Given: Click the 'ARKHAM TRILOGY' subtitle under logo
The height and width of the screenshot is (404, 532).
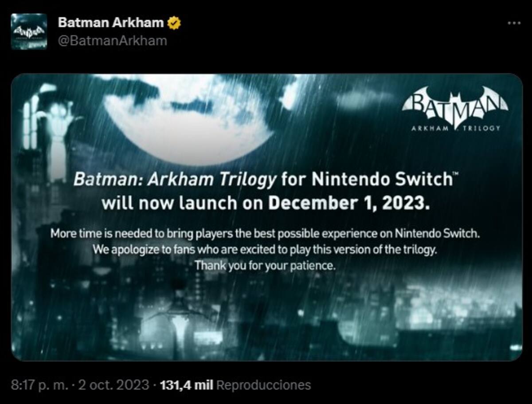Looking at the screenshot, I should point(455,128).
